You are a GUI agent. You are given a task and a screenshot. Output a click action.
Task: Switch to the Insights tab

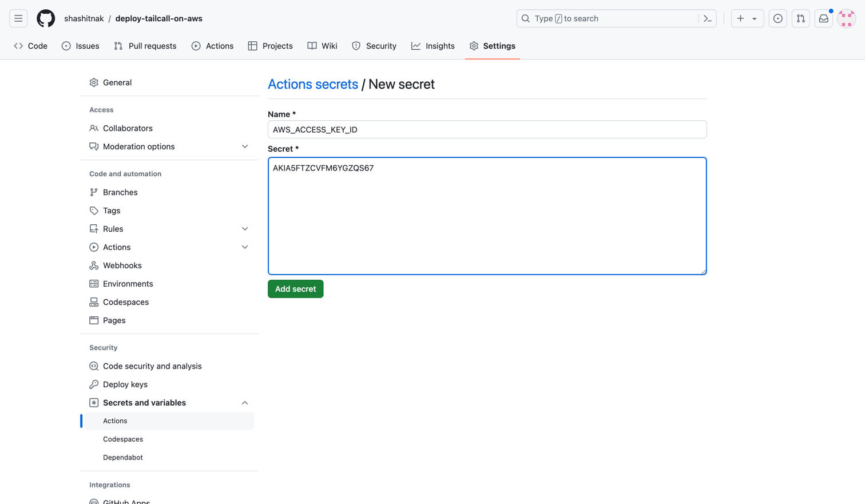[x=433, y=46]
